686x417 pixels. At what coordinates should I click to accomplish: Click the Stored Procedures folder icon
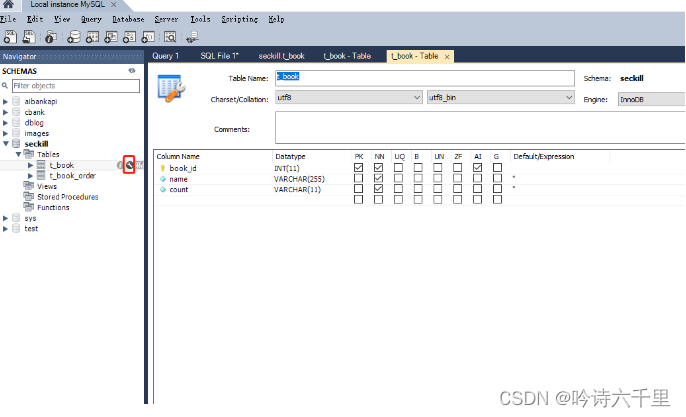28,196
